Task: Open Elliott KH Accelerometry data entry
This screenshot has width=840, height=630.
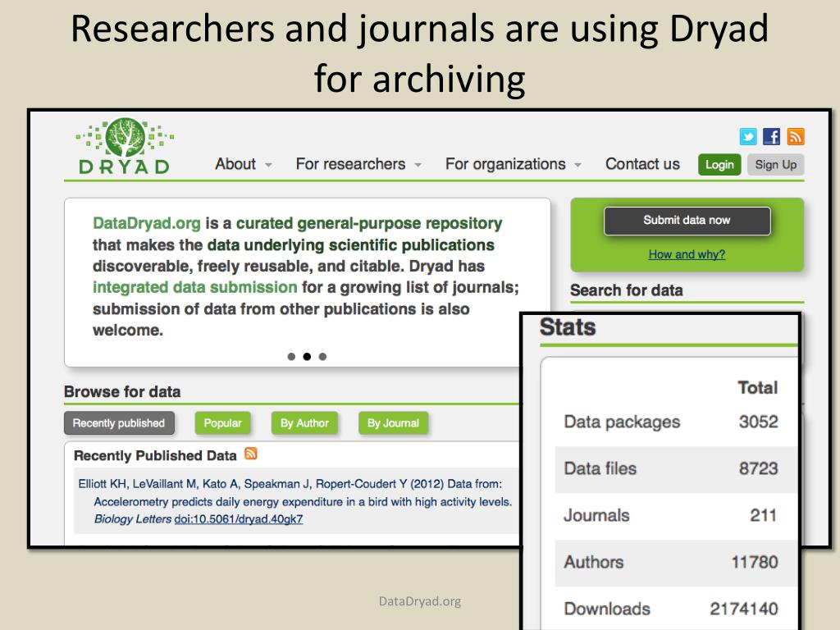Action: click(x=295, y=501)
